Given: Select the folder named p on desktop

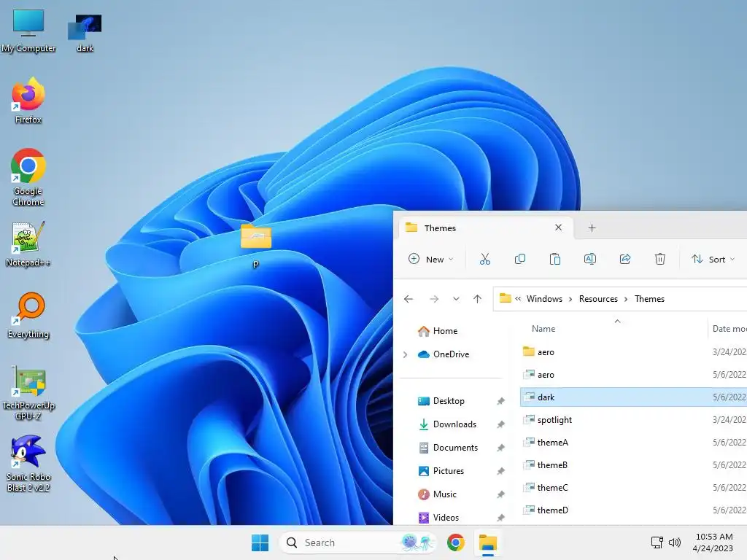Looking at the screenshot, I should (256, 245).
